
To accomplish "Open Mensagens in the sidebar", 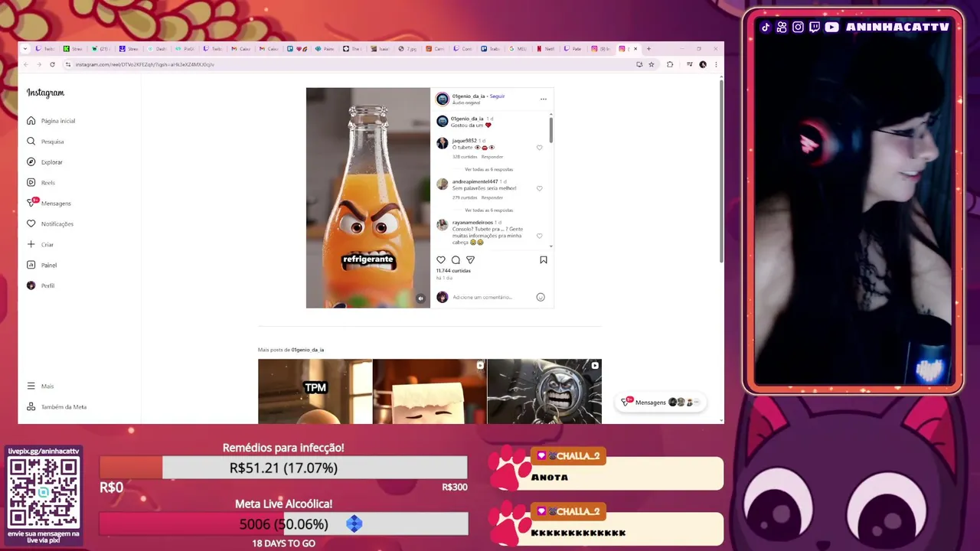I will (x=48, y=204).
